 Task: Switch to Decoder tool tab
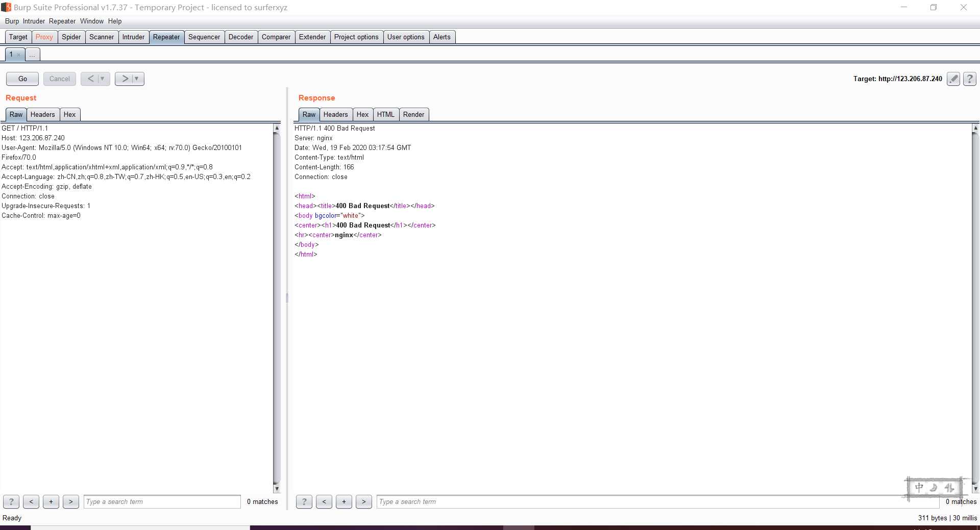tap(241, 37)
